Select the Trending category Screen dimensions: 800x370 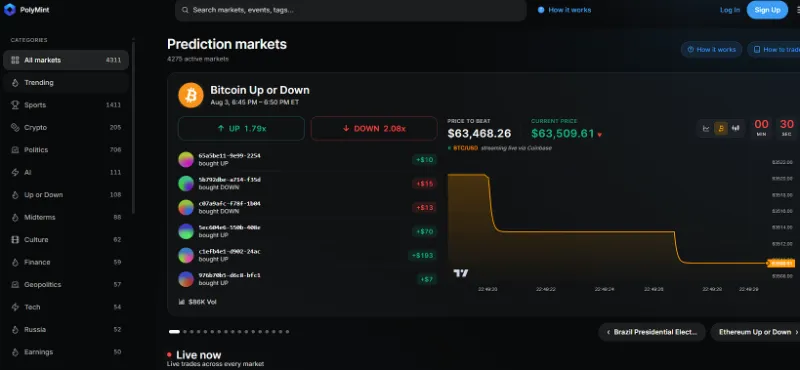point(66,83)
